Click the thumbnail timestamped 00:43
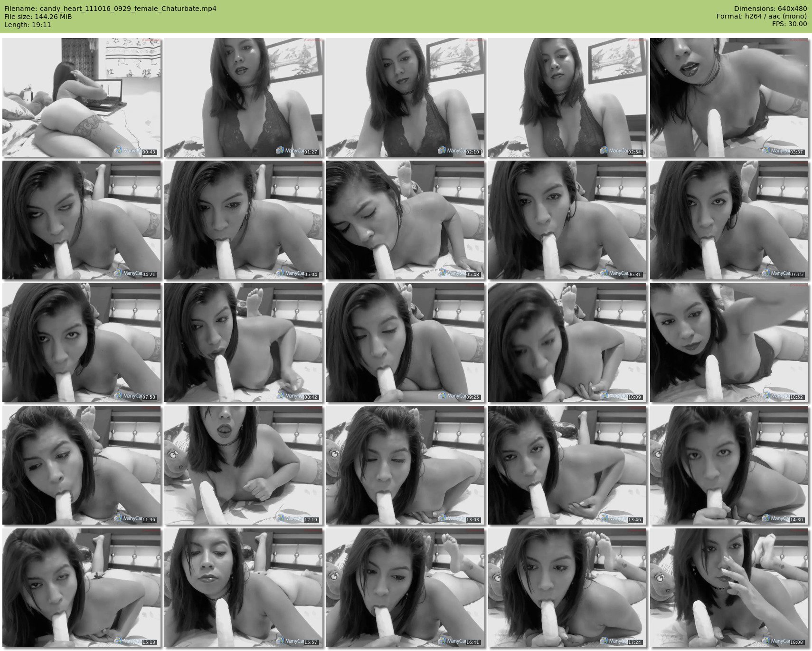 coord(82,97)
